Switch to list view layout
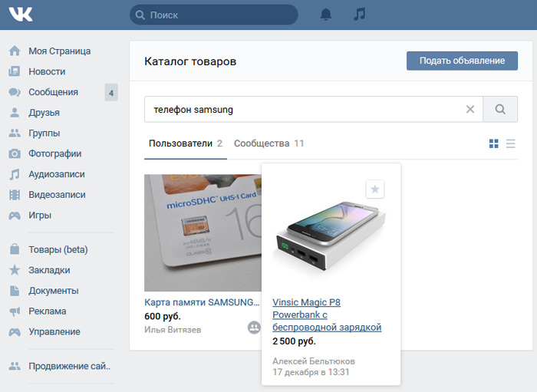 511,143
